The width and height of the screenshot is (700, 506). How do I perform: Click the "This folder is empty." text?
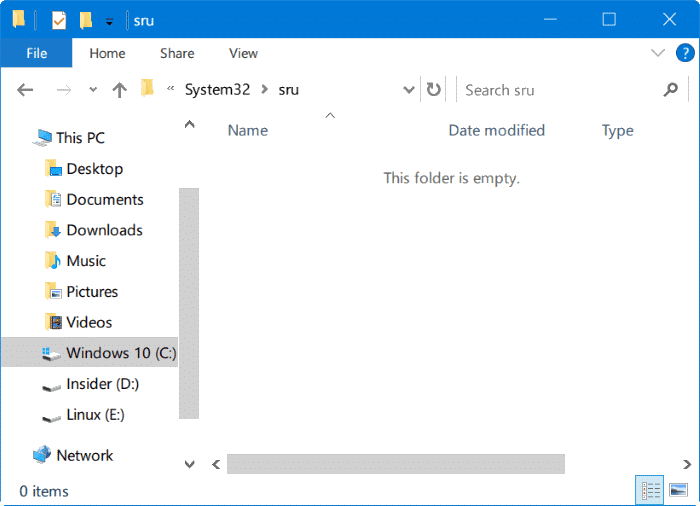pos(452,178)
